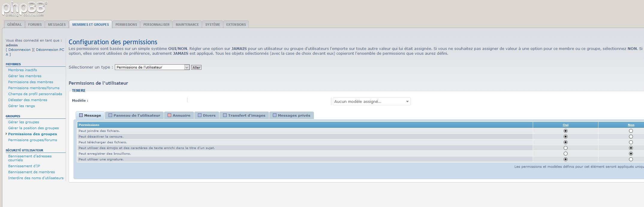This screenshot has width=644, height=207.
Task: Set 'Peut enregistrer des brouillons' to Oui
Action: 565,153
